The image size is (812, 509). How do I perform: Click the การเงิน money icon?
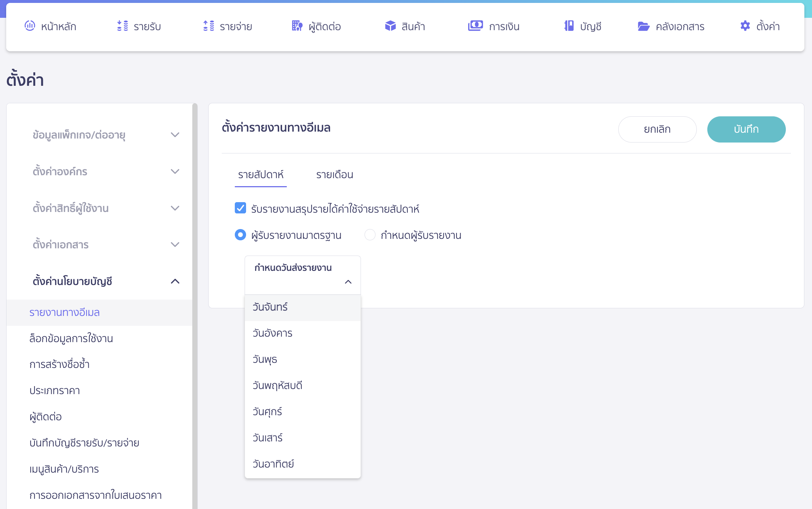click(x=475, y=26)
